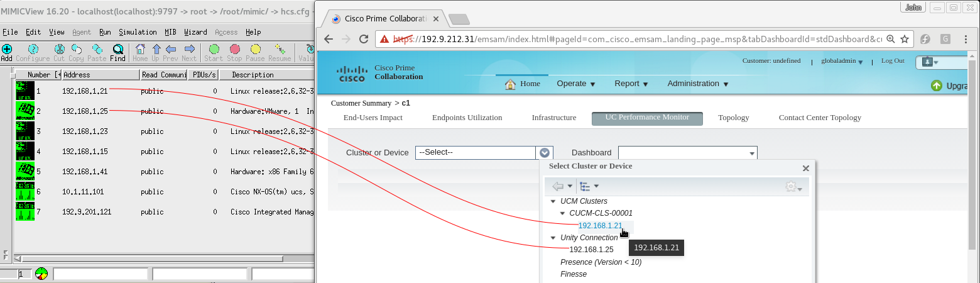Click the Next right-arrow icon in MIMICView
The image size is (980, 283).
click(x=188, y=49)
